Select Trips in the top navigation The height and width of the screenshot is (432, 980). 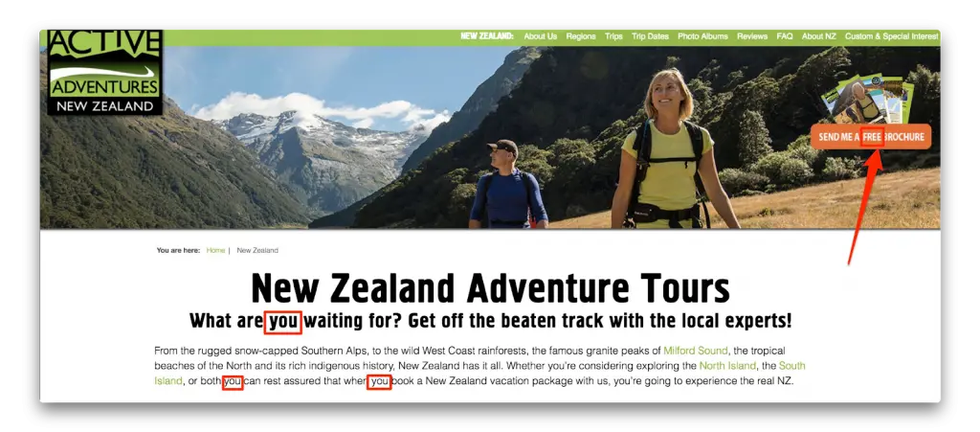[613, 36]
